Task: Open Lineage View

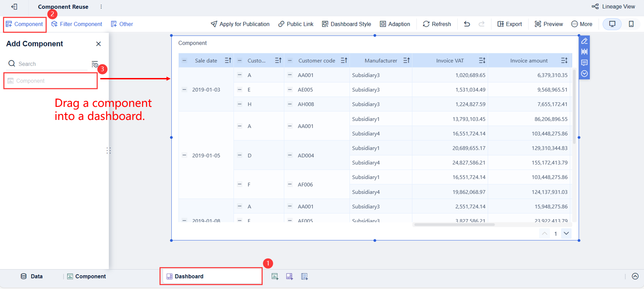Action: tap(613, 7)
